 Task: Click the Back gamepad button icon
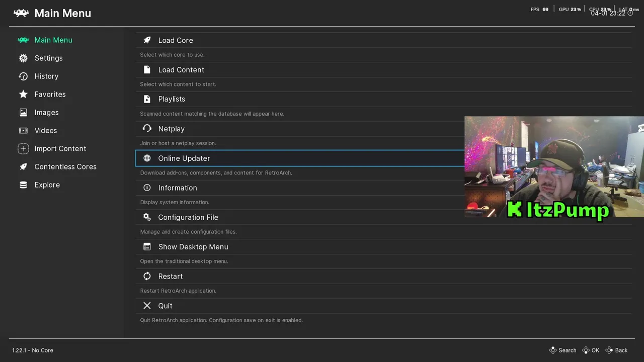pos(609,350)
